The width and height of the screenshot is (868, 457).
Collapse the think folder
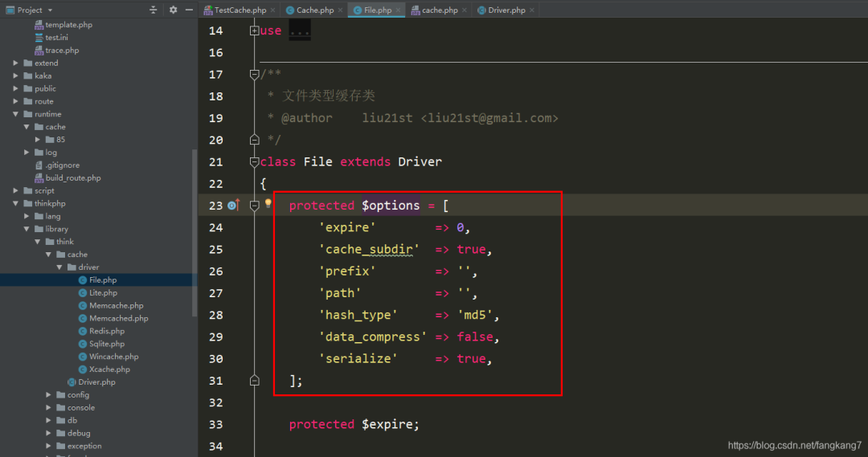click(x=38, y=242)
